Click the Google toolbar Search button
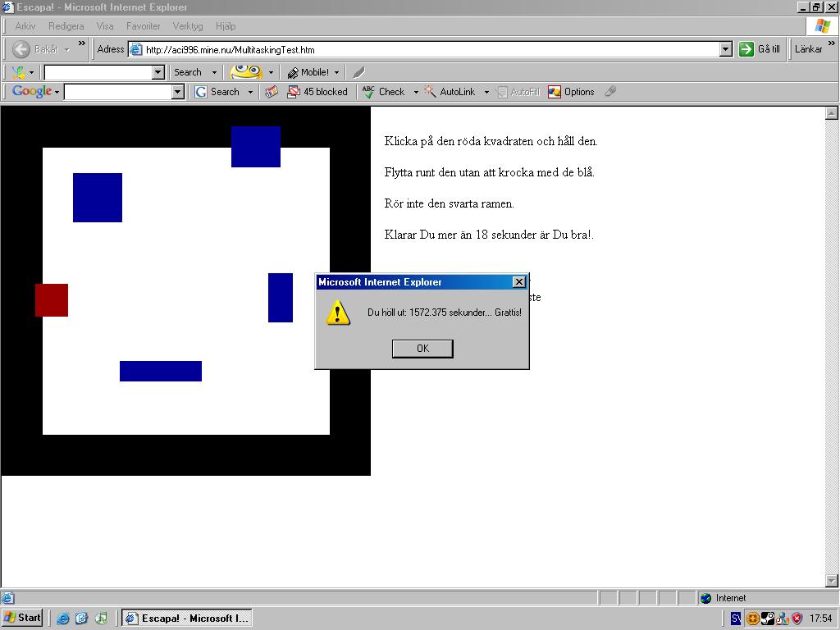840x630 pixels. point(217,92)
